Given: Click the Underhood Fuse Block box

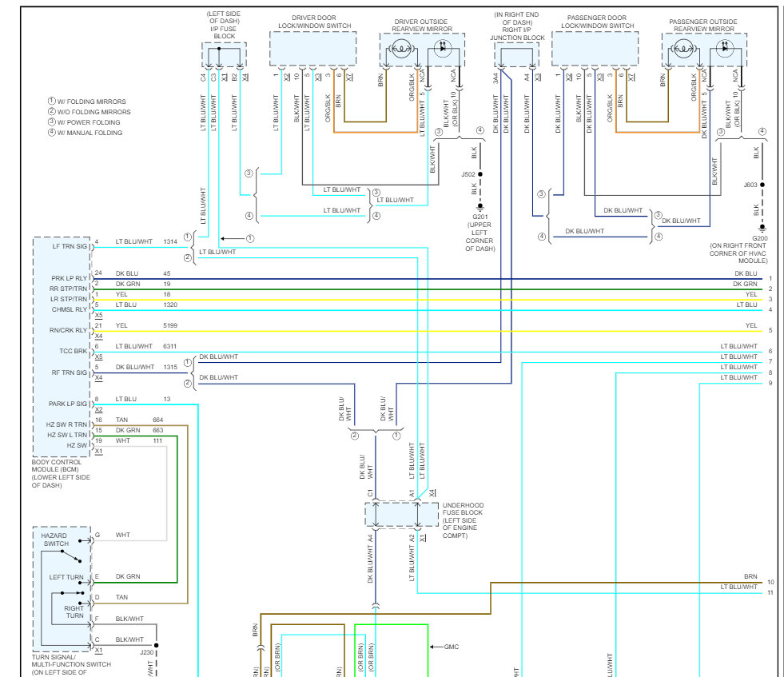Looking at the screenshot, I should pos(401,515).
